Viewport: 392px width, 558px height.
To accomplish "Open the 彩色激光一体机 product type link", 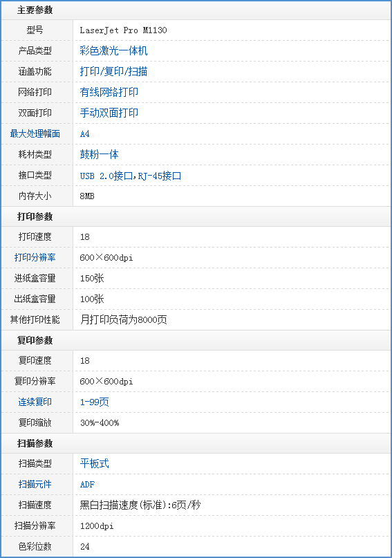I will coord(113,51).
